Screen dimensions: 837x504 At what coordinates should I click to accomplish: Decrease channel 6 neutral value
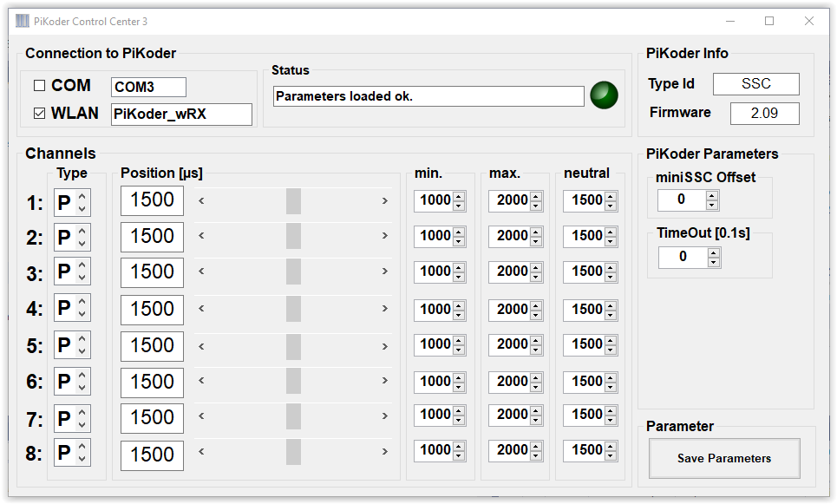(x=611, y=387)
